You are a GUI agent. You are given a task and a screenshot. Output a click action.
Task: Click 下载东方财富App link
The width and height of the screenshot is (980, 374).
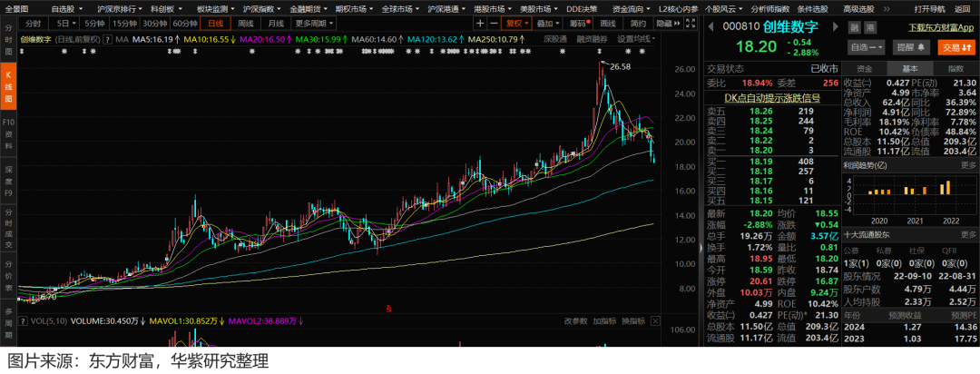pos(941,28)
